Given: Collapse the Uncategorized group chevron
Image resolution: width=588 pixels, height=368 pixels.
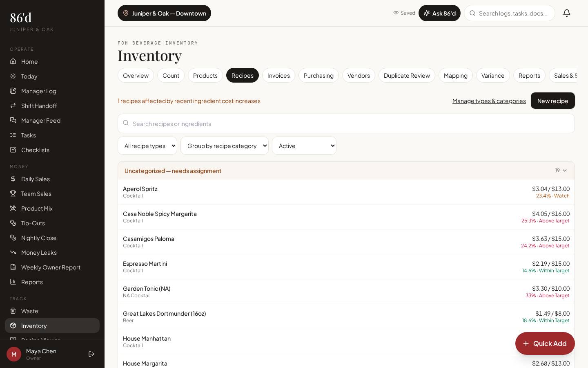Looking at the screenshot, I should coord(565,171).
